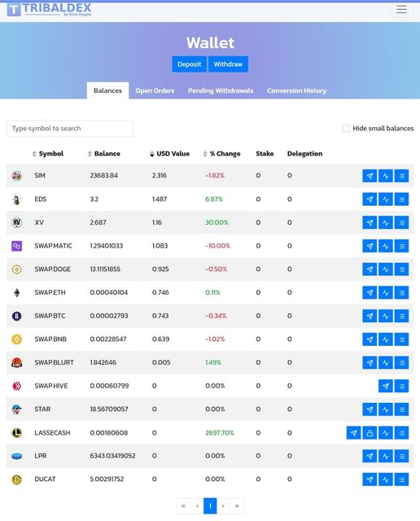This screenshot has width=420, height=521.
Task: Open the LPR history list icon
Action: click(402, 456)
